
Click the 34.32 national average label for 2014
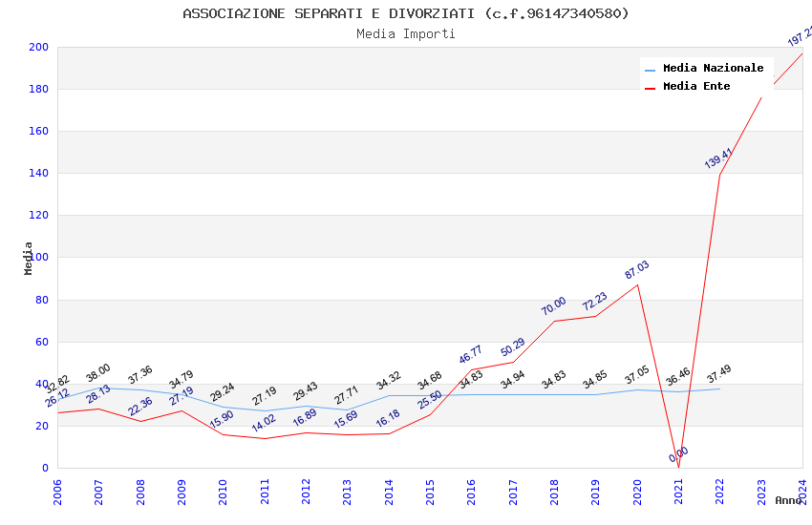point(389,380)
